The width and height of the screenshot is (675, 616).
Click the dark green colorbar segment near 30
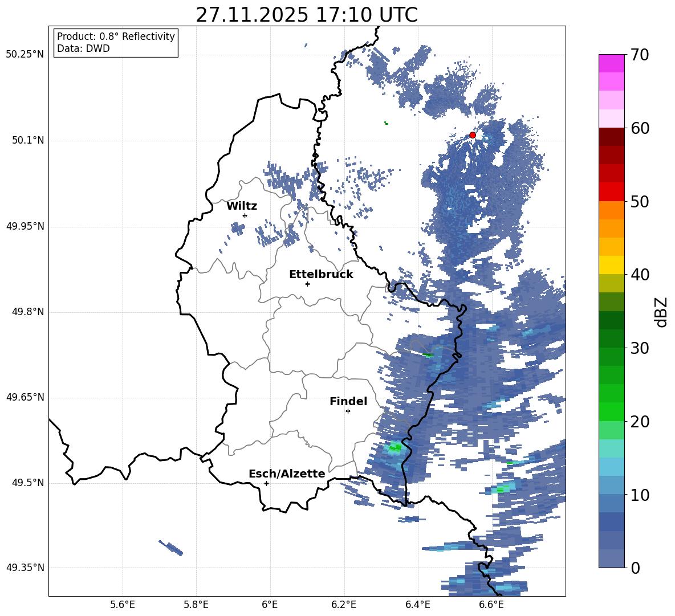pos(611,338)
